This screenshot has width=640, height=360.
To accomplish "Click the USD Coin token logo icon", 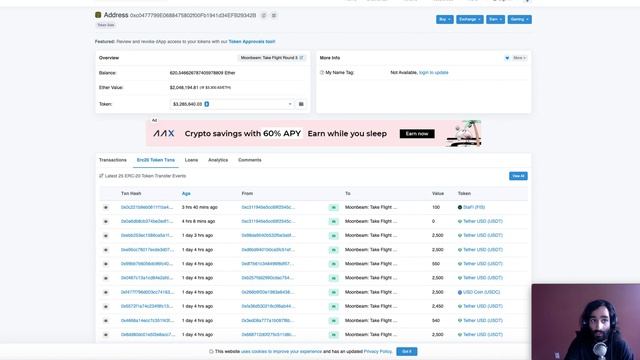I will point(460,292).
